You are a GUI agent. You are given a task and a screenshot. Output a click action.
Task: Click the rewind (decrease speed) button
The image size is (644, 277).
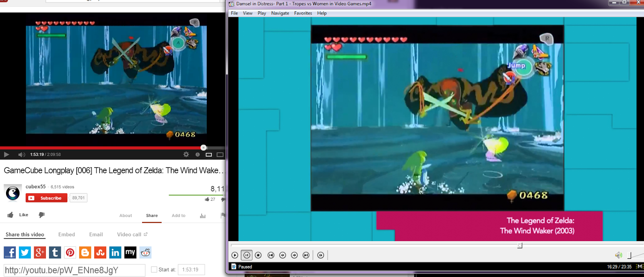tap(283, 255)
